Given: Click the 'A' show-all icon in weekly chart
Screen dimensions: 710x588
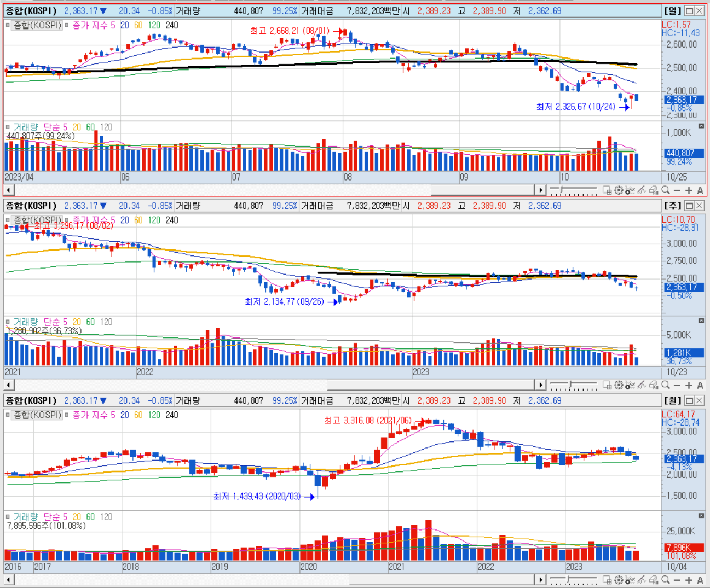Looking at the screenshot, I should tap(700, 385).
